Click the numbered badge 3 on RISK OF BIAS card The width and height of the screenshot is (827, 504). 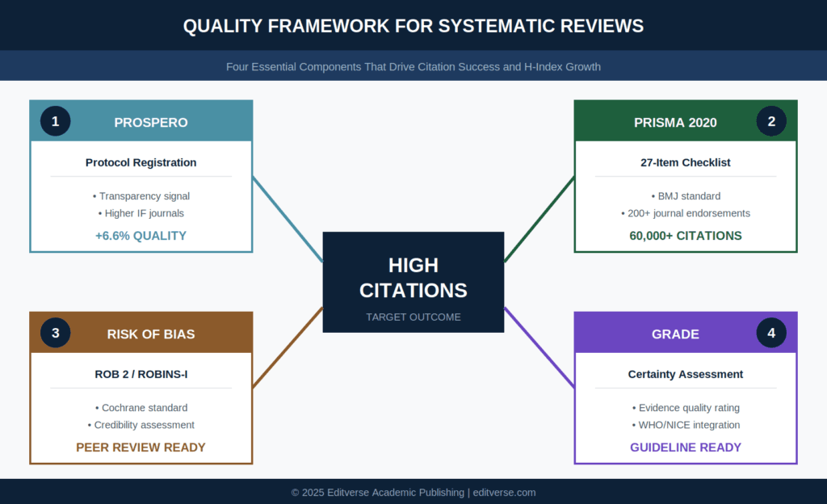(x=54, y=332)
